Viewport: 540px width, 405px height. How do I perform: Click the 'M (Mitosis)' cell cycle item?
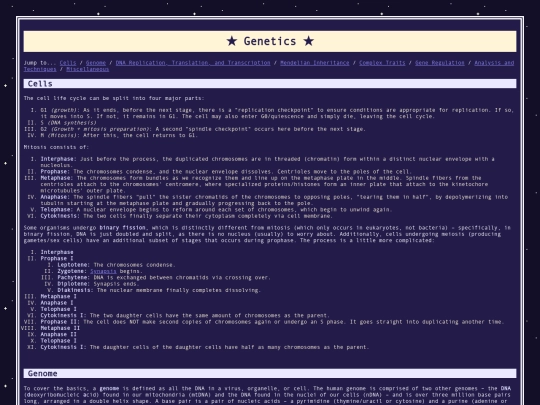point(59,135)
